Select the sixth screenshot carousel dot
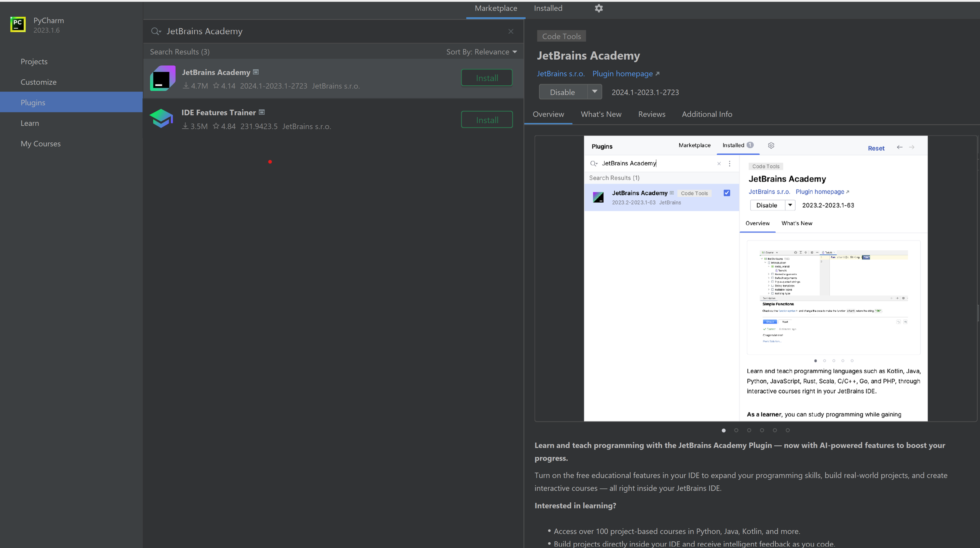Viewport: 980px width, 548px height. click(788, 431)
